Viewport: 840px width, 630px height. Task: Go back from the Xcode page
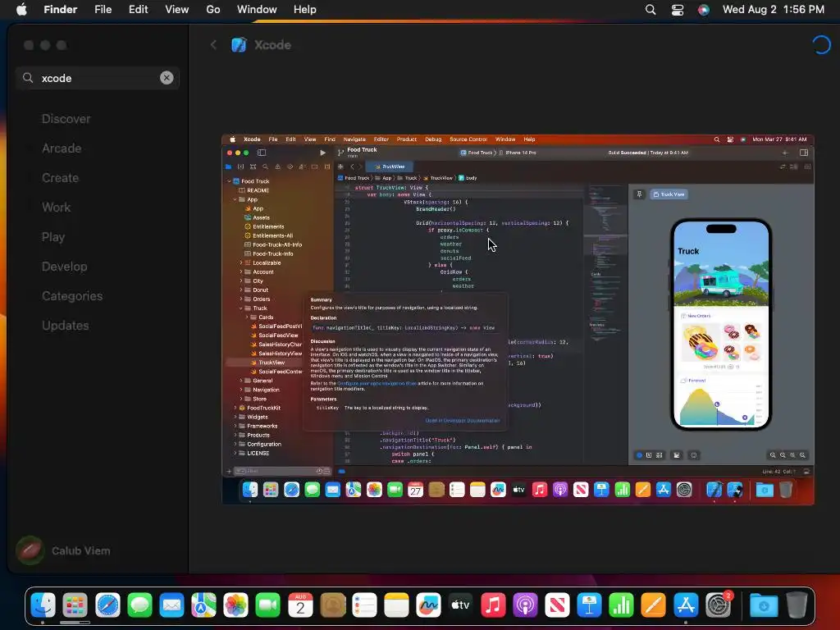[213, 45]
